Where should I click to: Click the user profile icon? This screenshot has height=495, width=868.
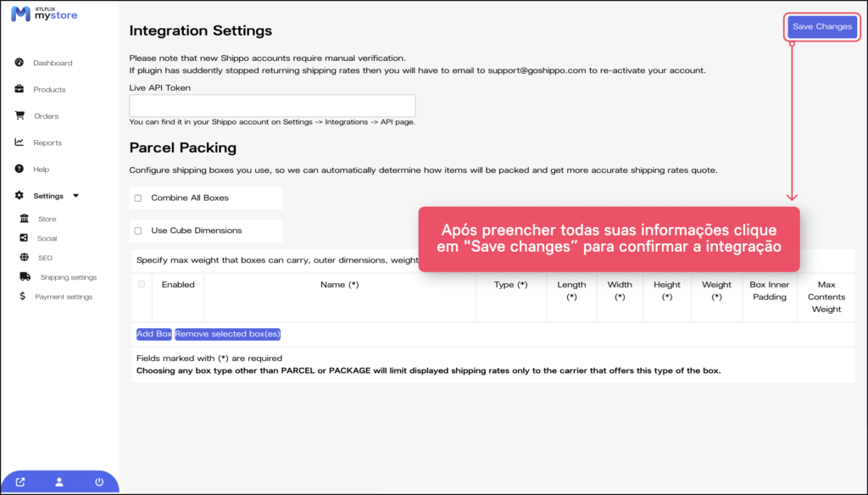(59, 482)
